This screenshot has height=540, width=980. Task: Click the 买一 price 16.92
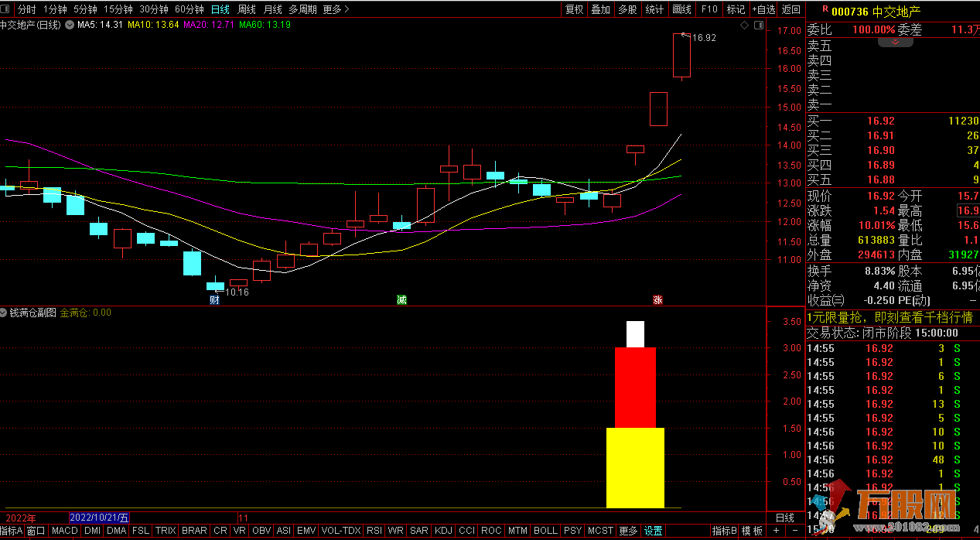point(880,121)
